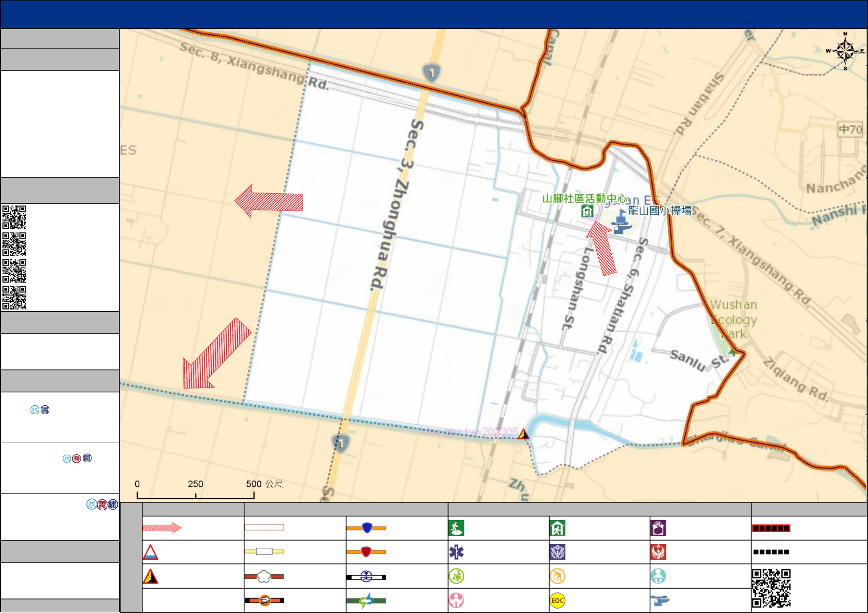
Task: Click the Sec. 6, Shatian Rd. label
Action: coord(622,296)
